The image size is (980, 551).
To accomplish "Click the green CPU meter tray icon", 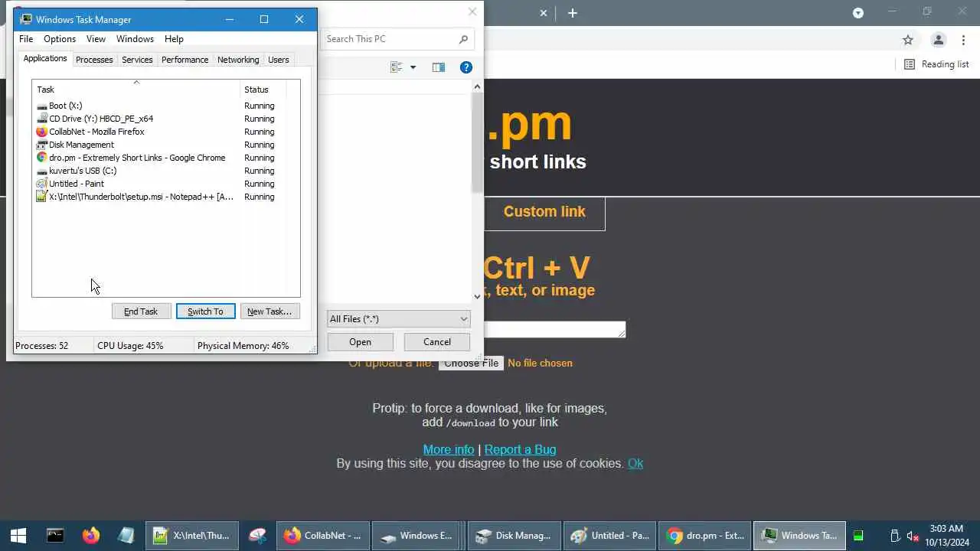I will click(x=858, y=536).
